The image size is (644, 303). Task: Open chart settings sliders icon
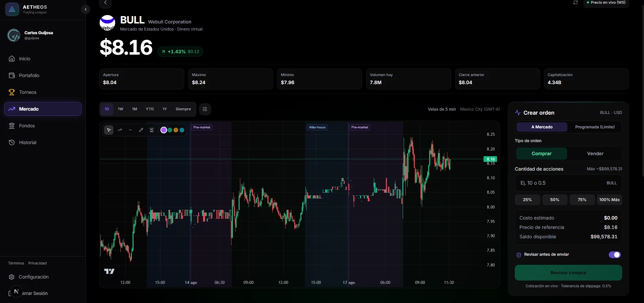205,109
